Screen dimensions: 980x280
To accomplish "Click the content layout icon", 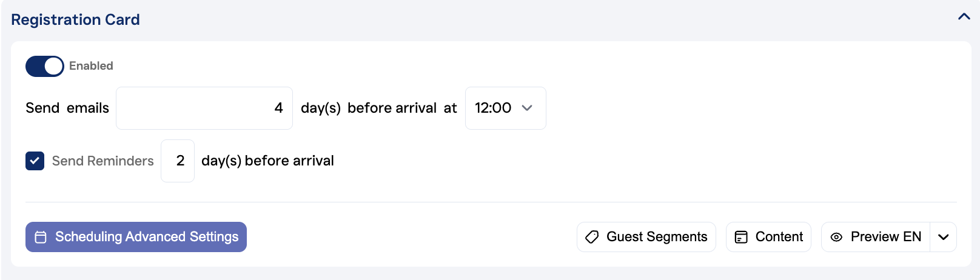I will tap(741, 237).
